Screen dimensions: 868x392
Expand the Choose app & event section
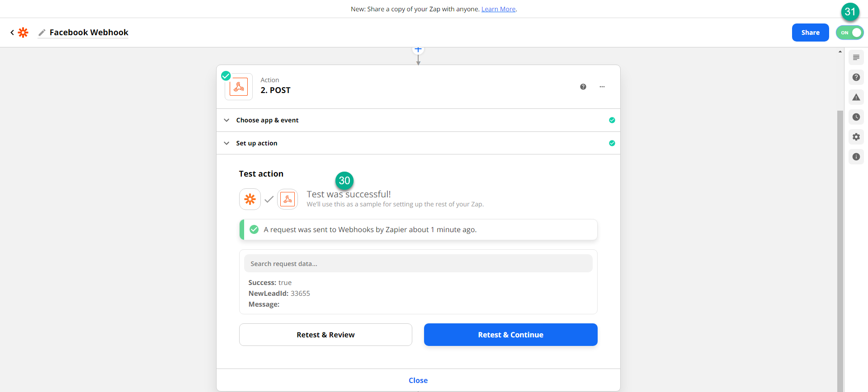tap(418, 120)
